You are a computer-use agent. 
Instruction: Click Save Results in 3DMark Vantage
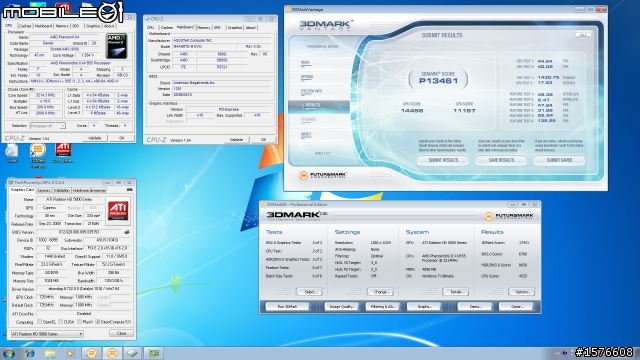click(x=502, y=160)
